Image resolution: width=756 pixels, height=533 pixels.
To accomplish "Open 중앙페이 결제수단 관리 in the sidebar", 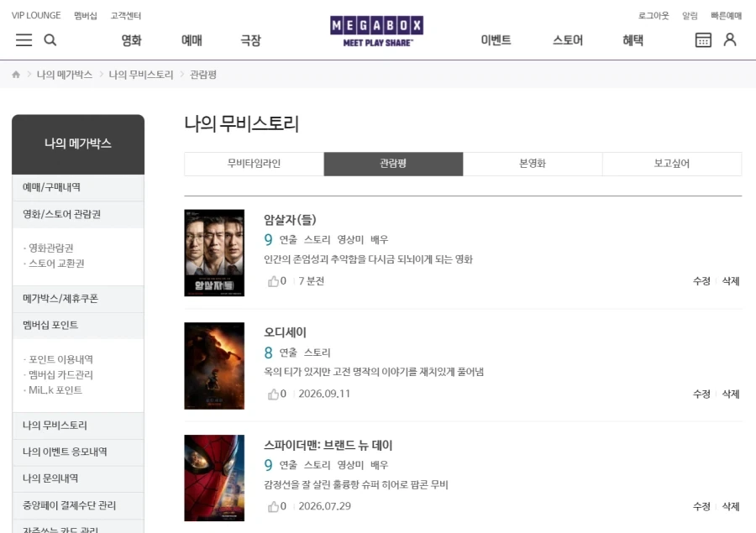I will pyautogui.click(x=78, y=505).
